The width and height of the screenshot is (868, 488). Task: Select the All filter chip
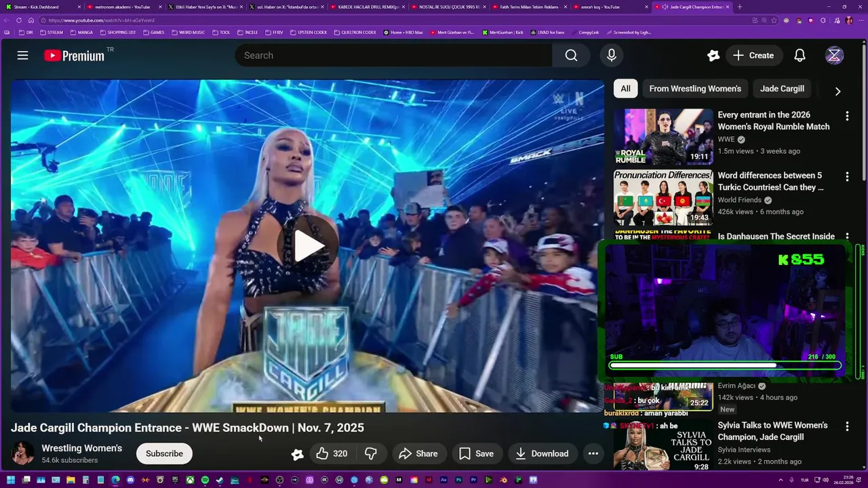[x=625, y=89]
